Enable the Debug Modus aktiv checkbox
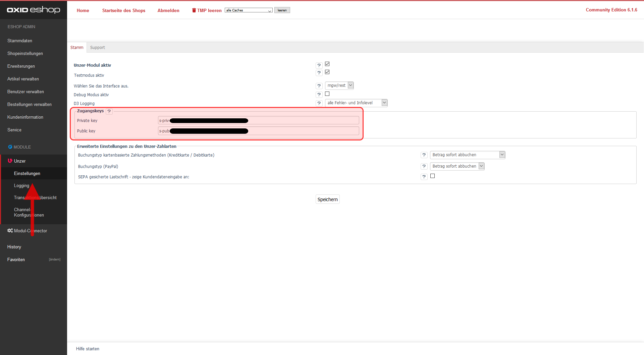Screen dimensions: 644x355 click(327, 94)
